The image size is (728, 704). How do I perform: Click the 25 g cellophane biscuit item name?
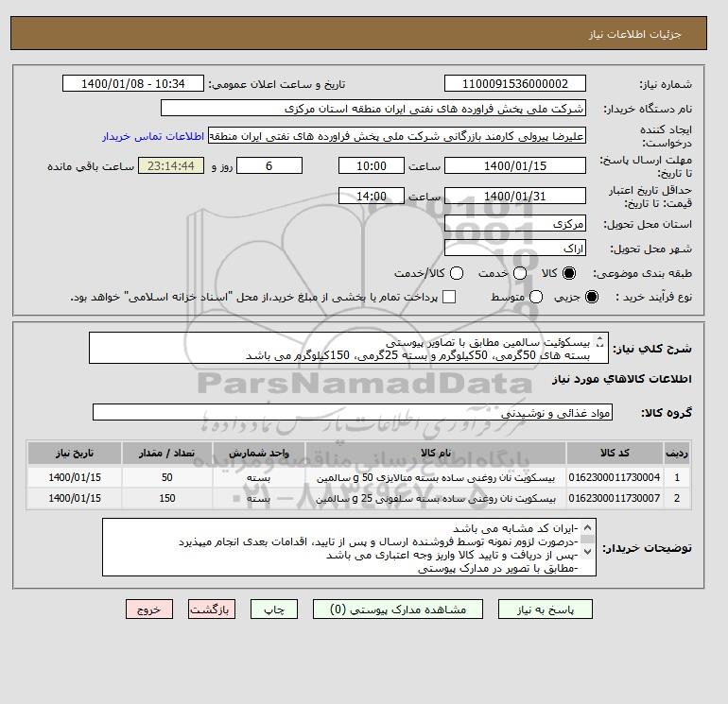(436, 498)
